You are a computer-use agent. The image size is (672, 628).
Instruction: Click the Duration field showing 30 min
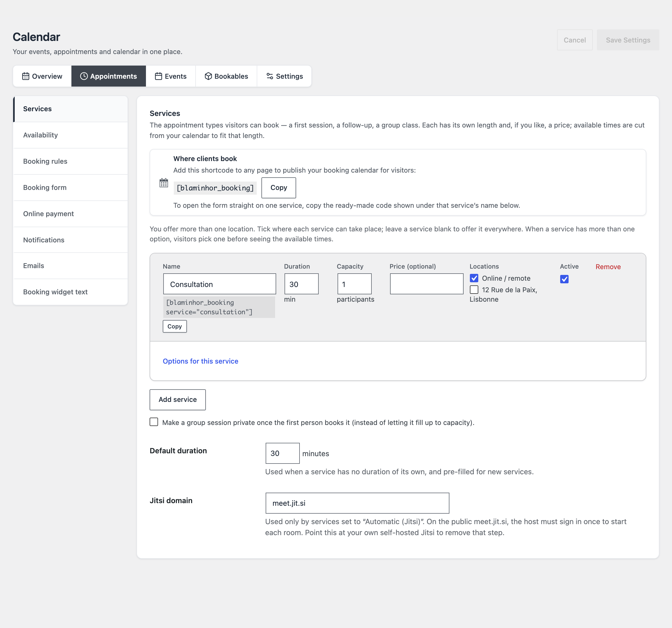pos(301,284)
